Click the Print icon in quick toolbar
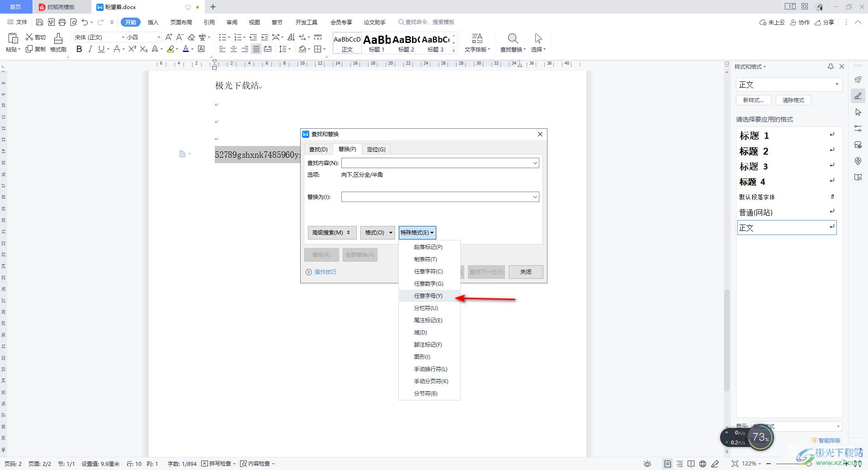868x470 pixels. pos(62,22)
